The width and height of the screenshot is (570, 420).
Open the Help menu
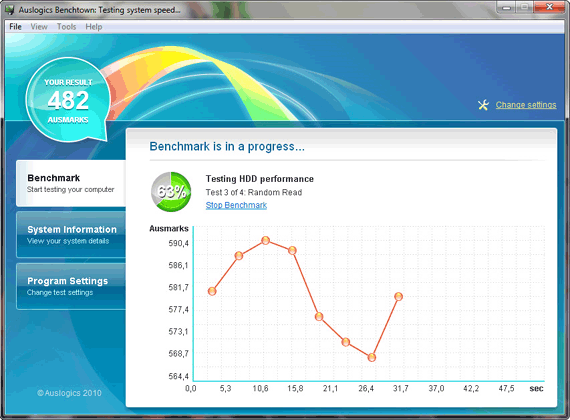[94, 27]
